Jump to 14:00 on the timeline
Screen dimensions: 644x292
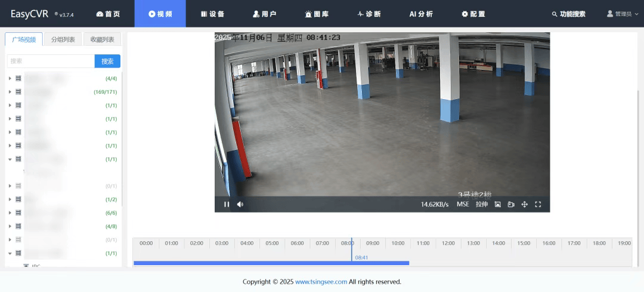(x=499, y=243)
